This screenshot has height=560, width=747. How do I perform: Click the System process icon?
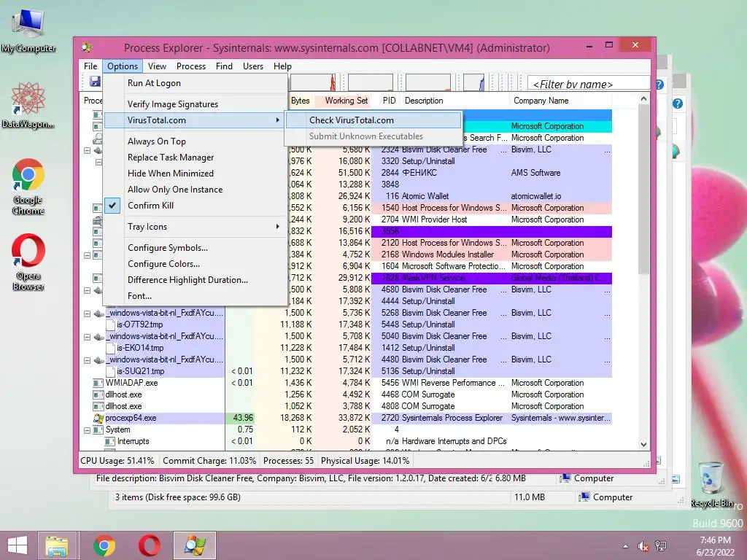[98, 429]
